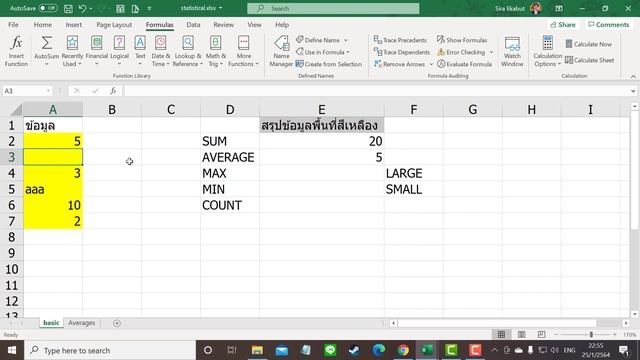The image size is (640, 360).
Task: Expand the Define Name dropdown
Action: [346, 40]
